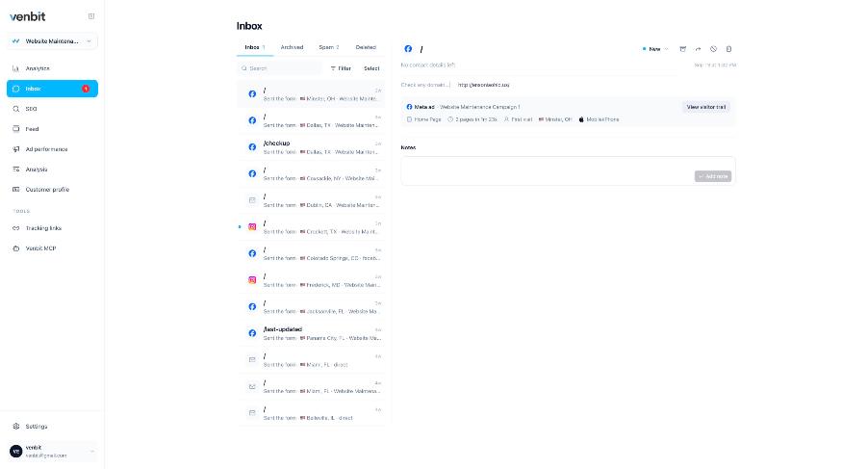
Task: Click the Website Maintenance Campaign 1 text
Action: click(x=480, y=108)
